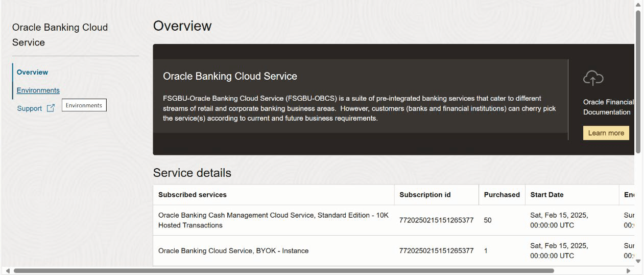Click the cloud upload documentation icon
Image resolution: width=644 pixels, height=275 pixels.
[x=593, y=78]
